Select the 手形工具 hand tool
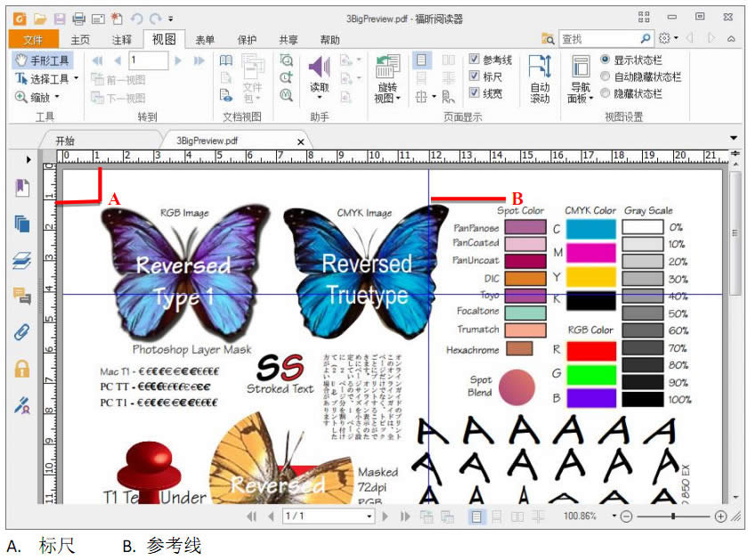 (x=42, y=61)
